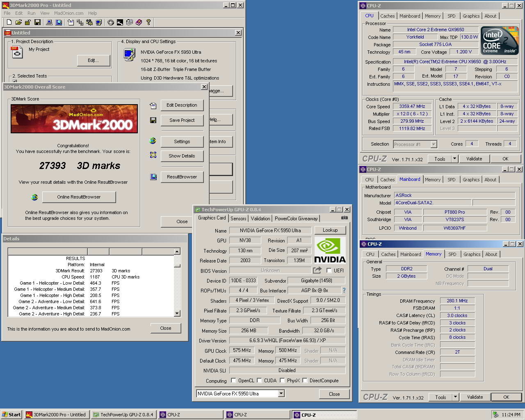Click the icon beside Edit Description button
525x420 pixels.
153,106
